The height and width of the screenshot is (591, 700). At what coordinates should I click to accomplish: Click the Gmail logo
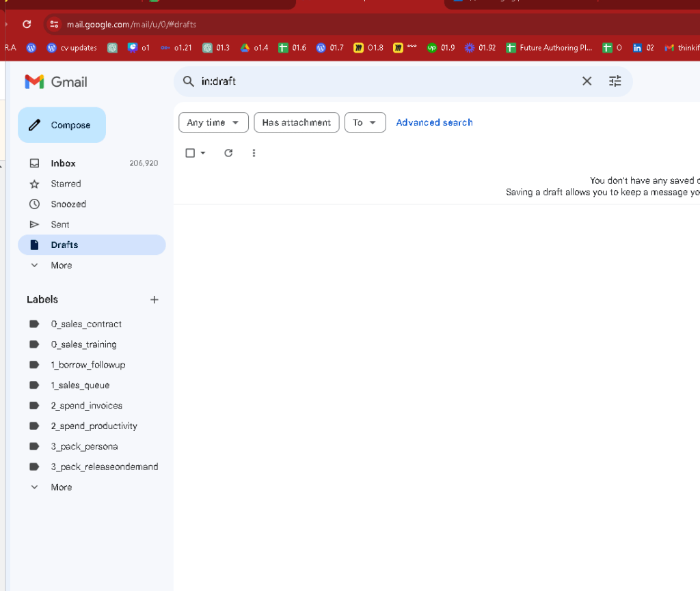click(56, 81)
